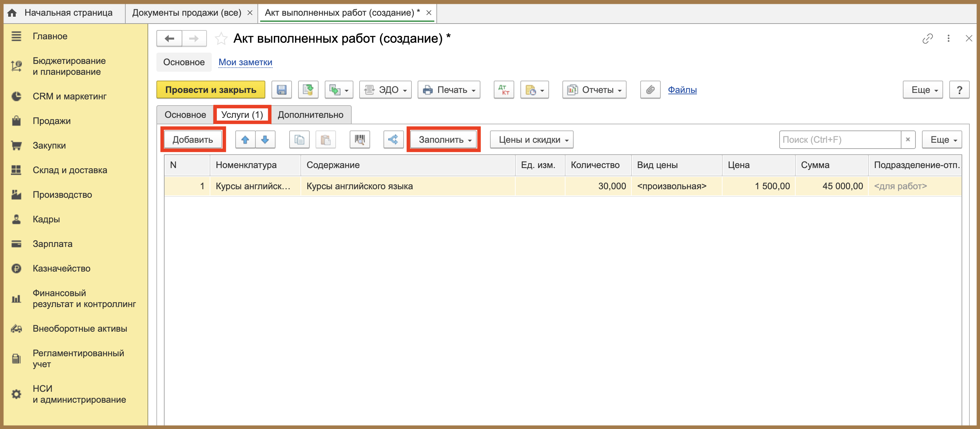The image size is (980, 429).
Task: Open the create-based-on icon dropdown
Action: (x=339, y=90)
